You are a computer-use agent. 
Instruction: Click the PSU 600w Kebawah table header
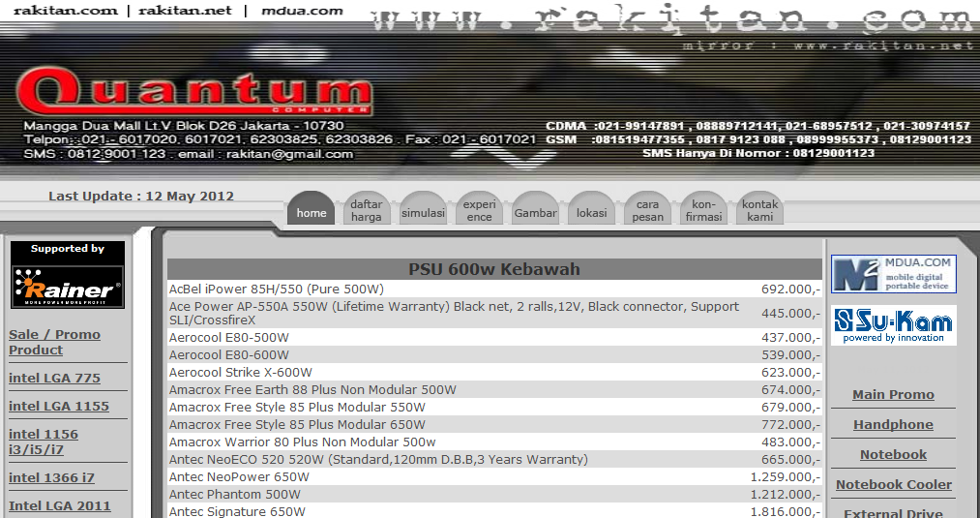pyautogui.click(x=494, y=269)
